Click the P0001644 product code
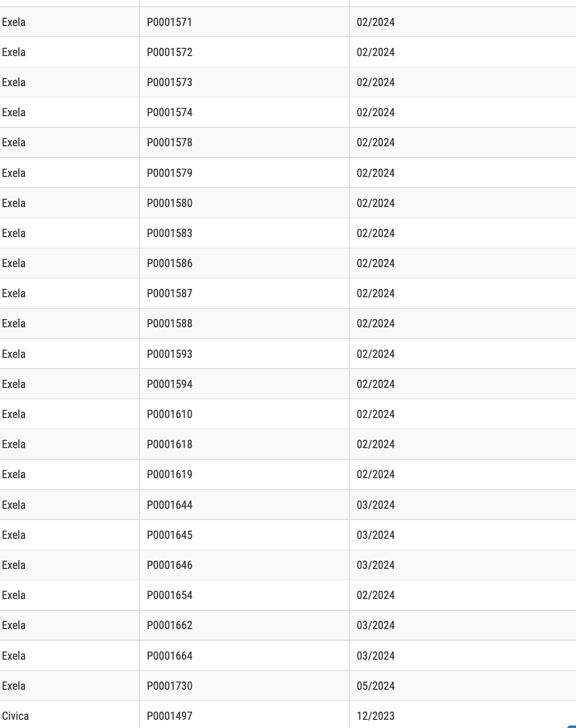 pos(245,505)
